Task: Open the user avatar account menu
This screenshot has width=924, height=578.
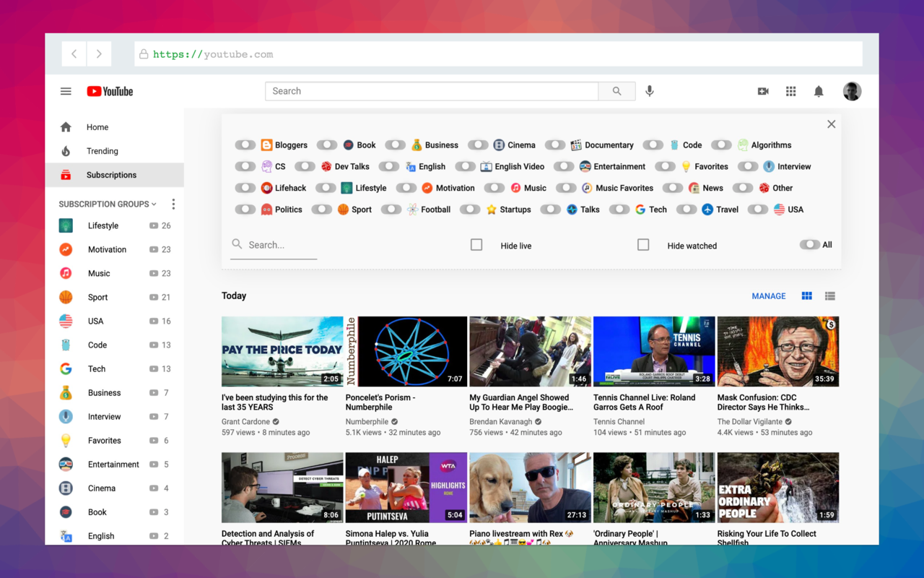Action: click(852, 91)
